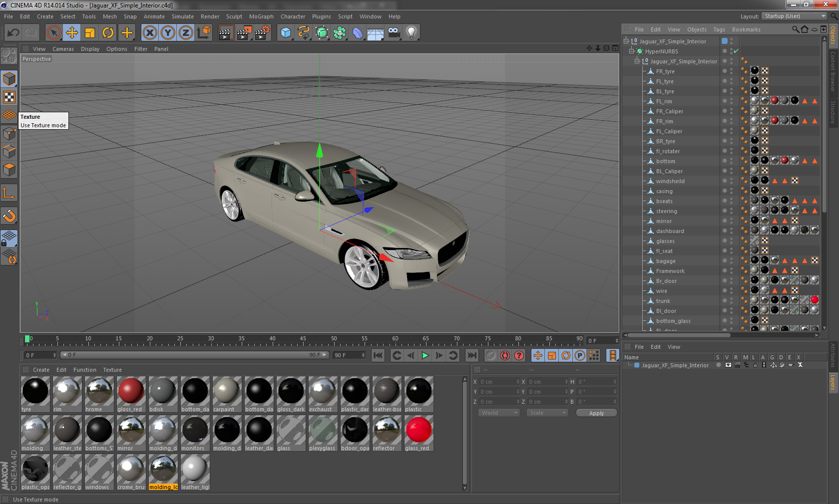Screen dimensions: 839x504
Task: Open the Spline pen tools icon
Action: (304, 33)
